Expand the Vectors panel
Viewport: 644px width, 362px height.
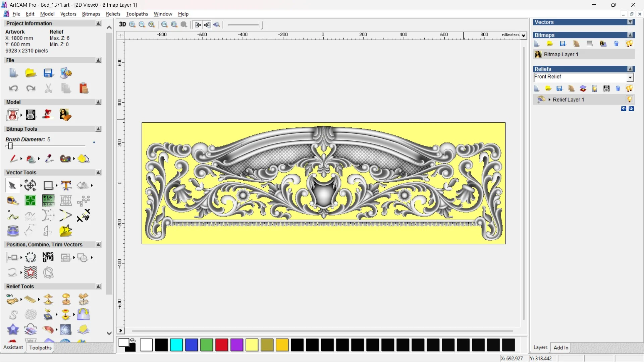coord(630,22)
